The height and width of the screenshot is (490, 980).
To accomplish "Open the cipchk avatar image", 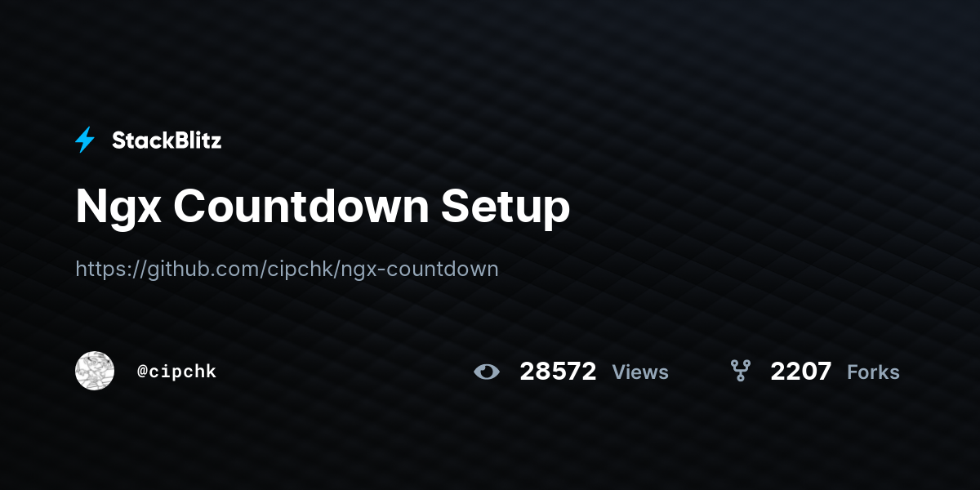I will pos(95,371).
